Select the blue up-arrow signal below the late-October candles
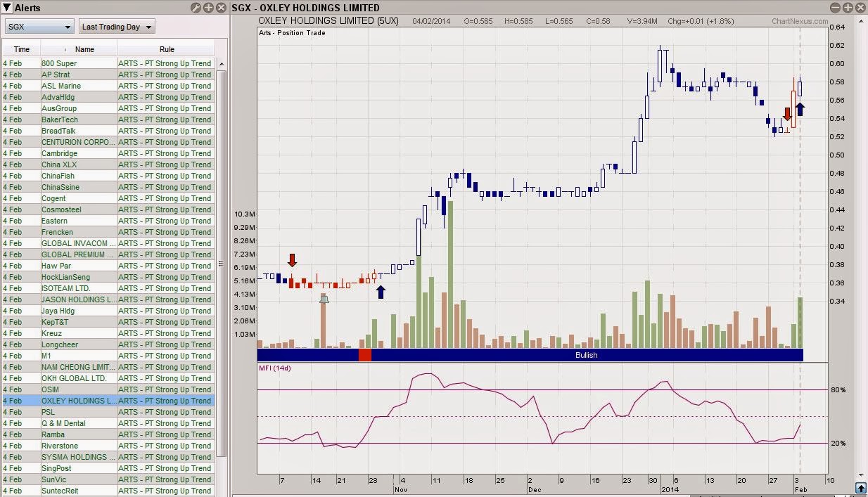Viewport: 868px width, 497px height. coord(380,293)
